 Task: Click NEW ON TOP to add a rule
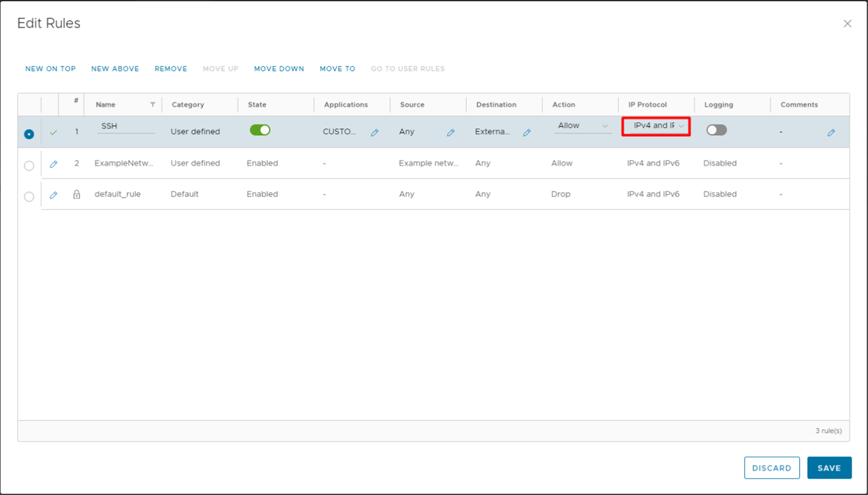point(50,69)
